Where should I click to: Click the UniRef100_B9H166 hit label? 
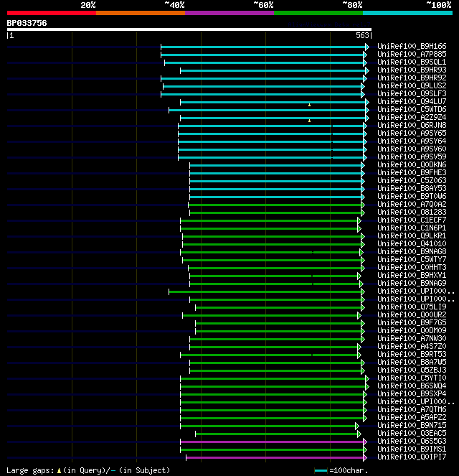pyautogui.click(x=412, y=46)
